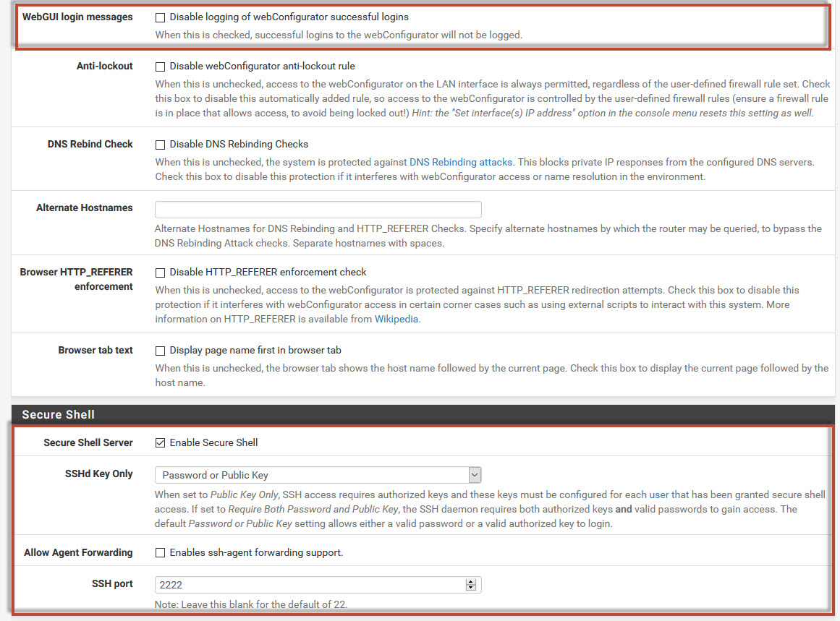
Task: Click the DNS Rebind Check label
Action: [90, 145]
